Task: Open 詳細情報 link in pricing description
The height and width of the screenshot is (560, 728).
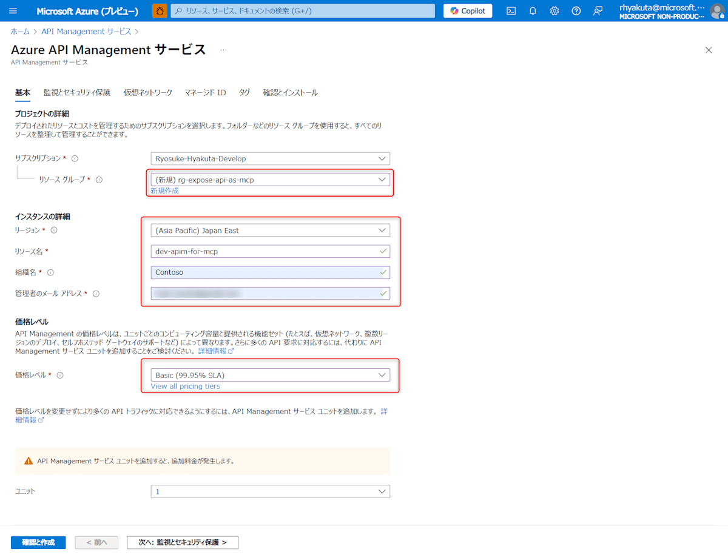Action: tap(216, 351)
